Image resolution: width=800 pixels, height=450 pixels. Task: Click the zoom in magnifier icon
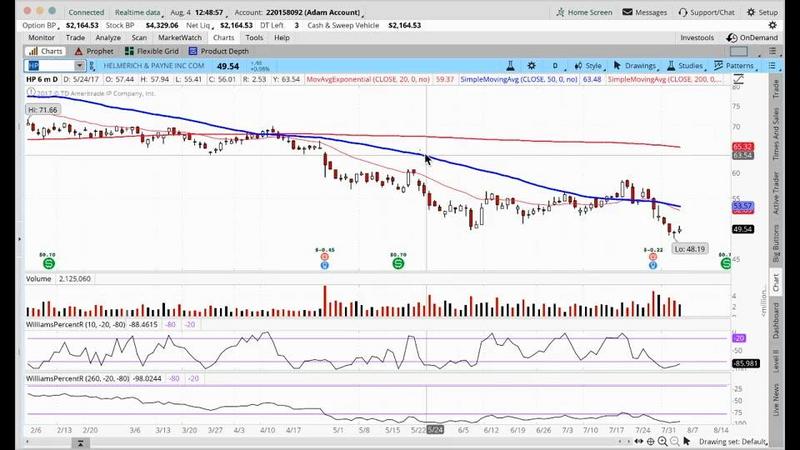point(662,441)
